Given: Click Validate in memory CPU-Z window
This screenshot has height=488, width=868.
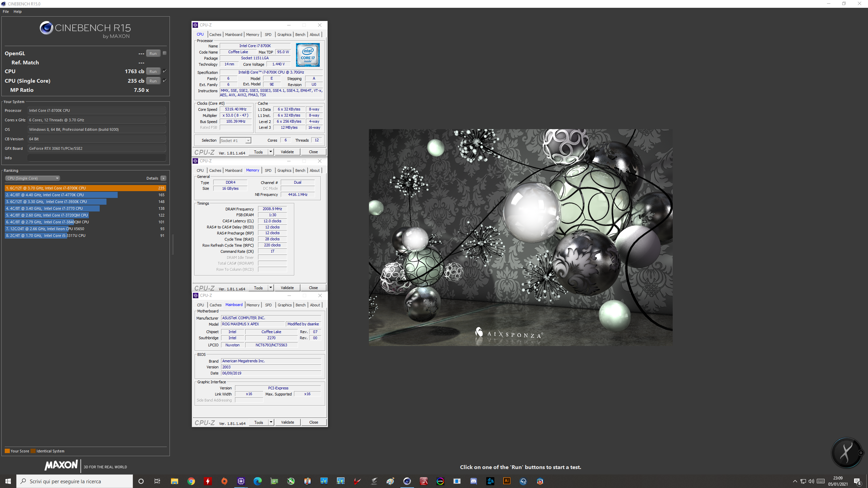Looking at the screenshot, I should [x=287, y=288].
